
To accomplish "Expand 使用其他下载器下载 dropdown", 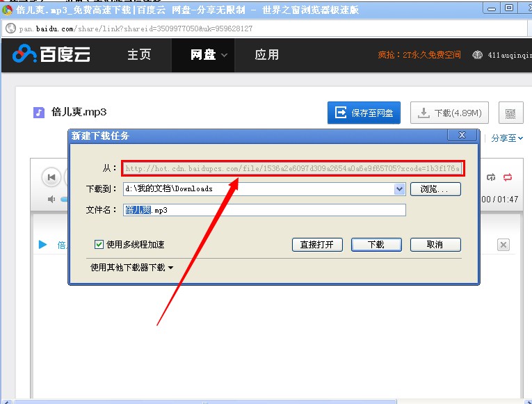I will coord(131,267).
